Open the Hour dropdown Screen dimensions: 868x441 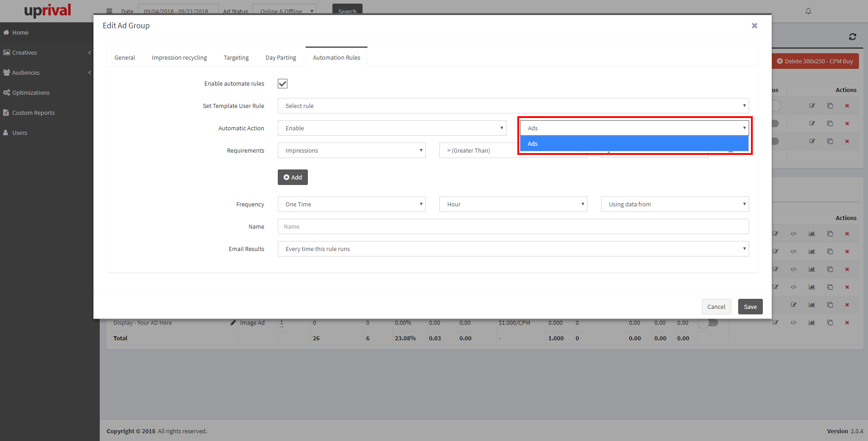point(513,204)
